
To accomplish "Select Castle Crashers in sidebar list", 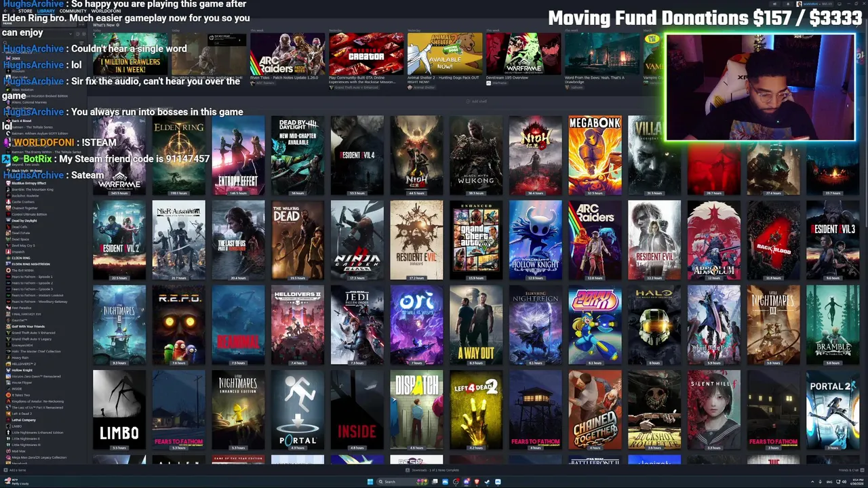I will (22, 202).
